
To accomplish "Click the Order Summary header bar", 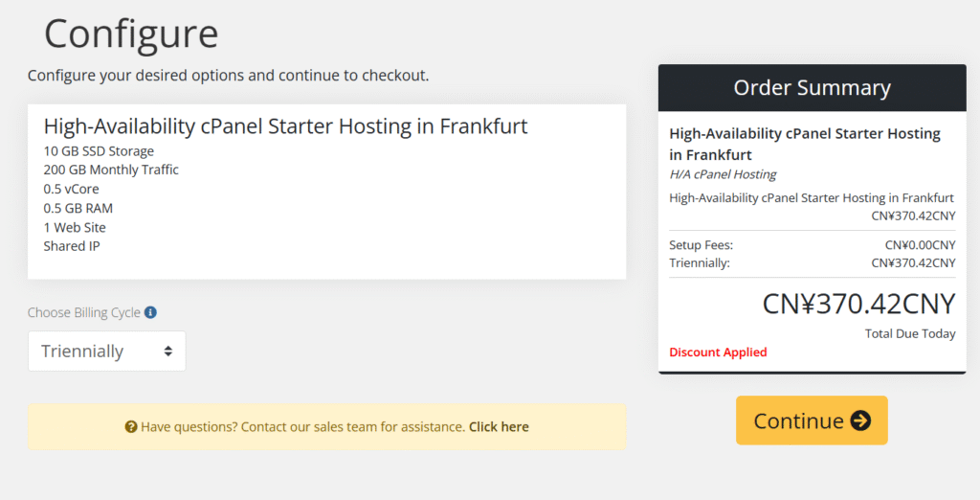I will click(812, 88).
